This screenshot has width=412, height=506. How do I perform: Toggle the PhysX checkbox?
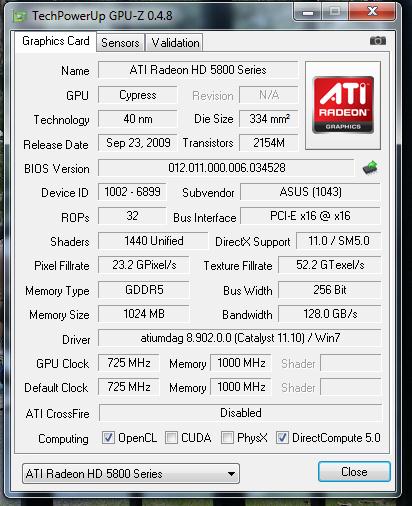[x=227, y=438]
